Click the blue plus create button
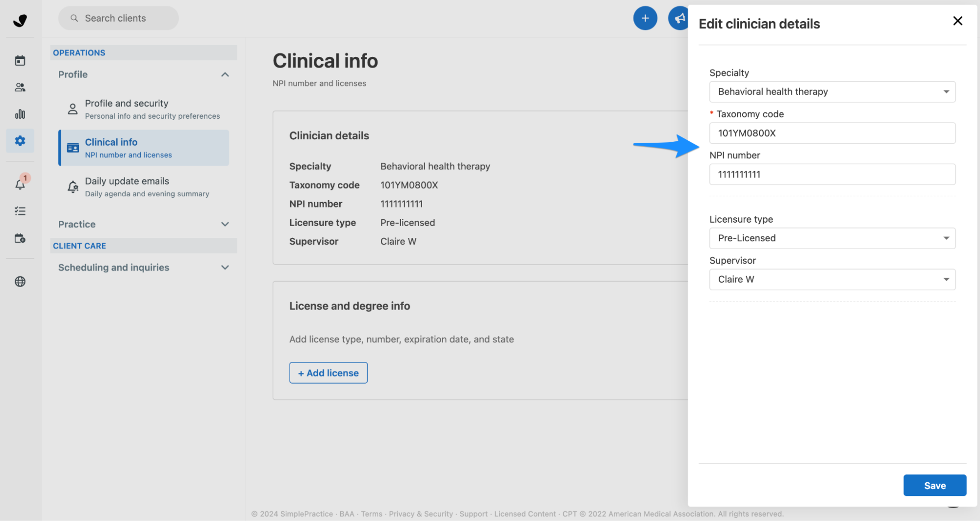This screenshot has height=521, width=980. click(645, 18)
